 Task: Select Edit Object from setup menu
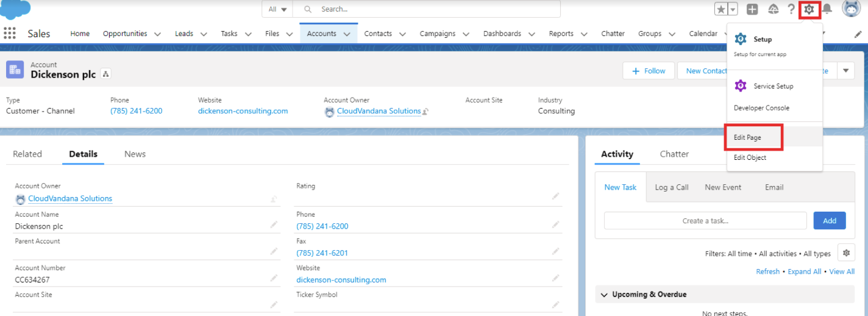pos(775,157)
